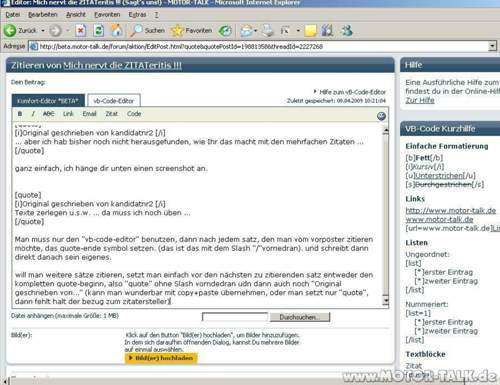Viewport: 500px width, 385px height.
Task: Click the Internet Explorer title bar icon
Action: coord(5,3)
